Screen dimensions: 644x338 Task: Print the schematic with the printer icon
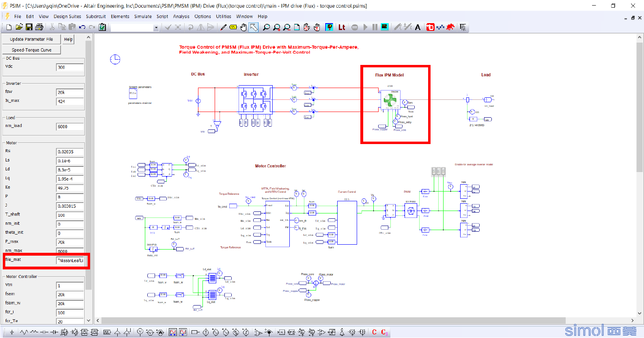(x=39, y=27)
